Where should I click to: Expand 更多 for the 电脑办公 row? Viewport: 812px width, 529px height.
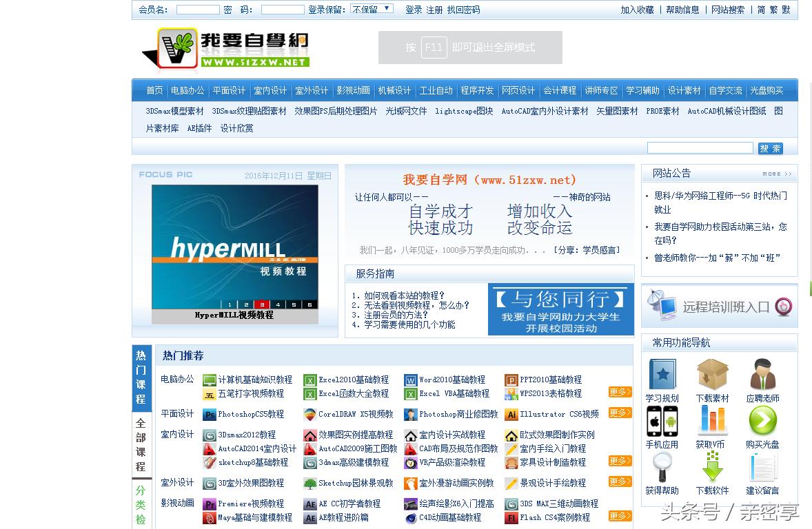(620, 393)
